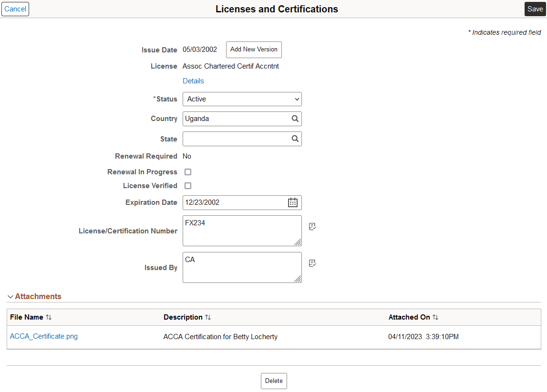Sort attachments by File Name
The height and width of the screenshot is (392, 547).
(49, 317)
